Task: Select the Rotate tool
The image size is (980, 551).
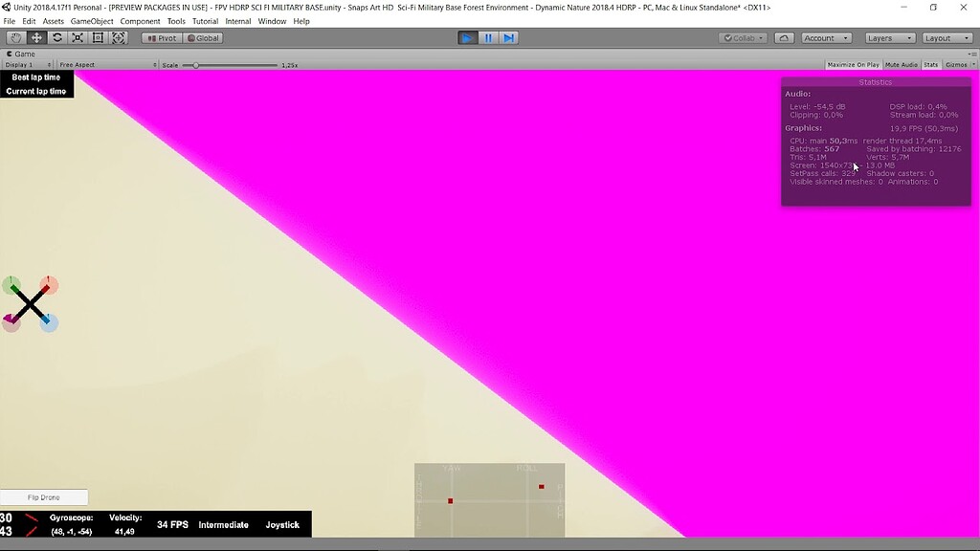Action: [x=56, y=37]
